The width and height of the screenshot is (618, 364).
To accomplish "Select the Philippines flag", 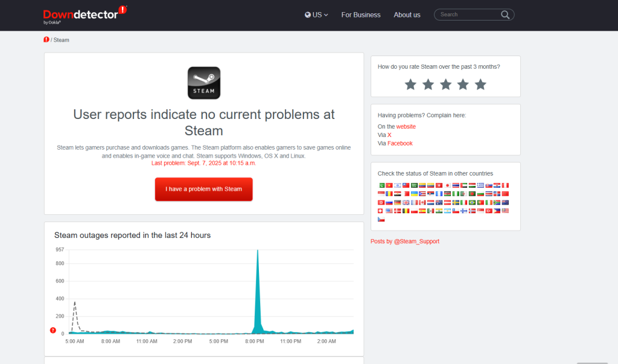I will click(497, 211).
